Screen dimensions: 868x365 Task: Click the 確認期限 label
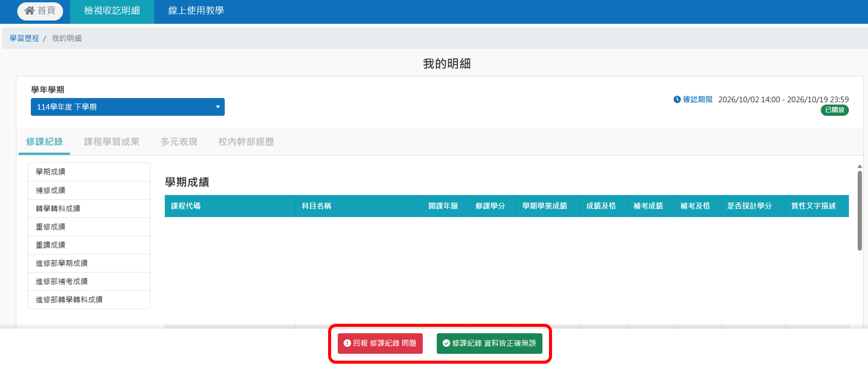697,99
